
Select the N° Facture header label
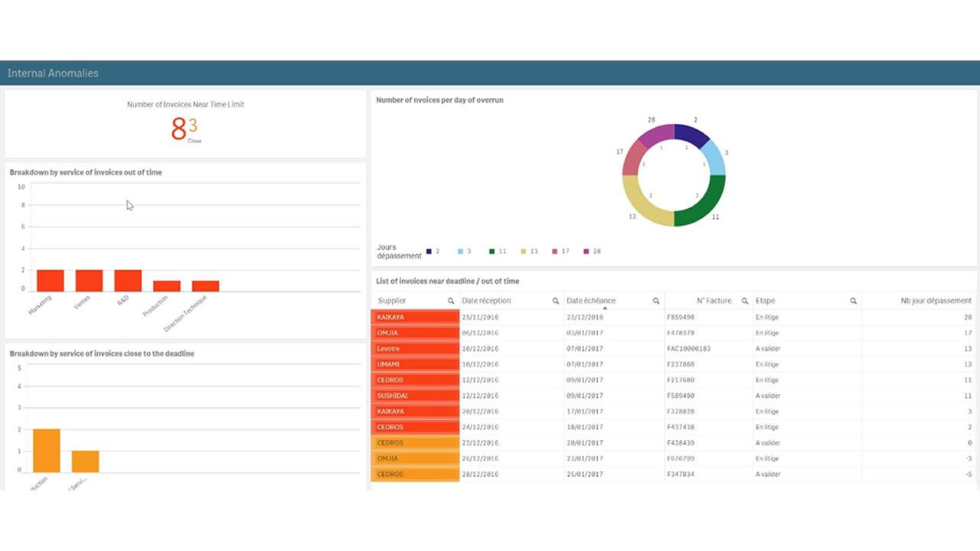[714, 301]
